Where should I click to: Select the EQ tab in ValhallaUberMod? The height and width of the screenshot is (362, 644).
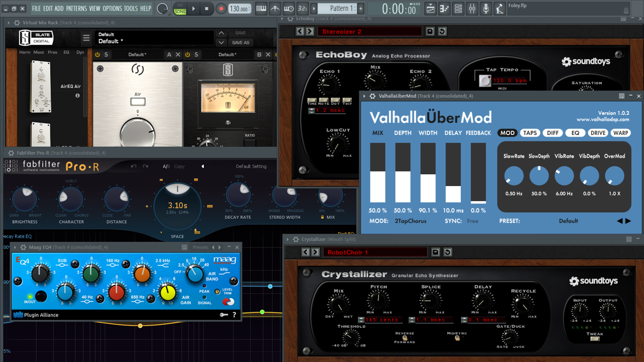[x=575, y=133]
